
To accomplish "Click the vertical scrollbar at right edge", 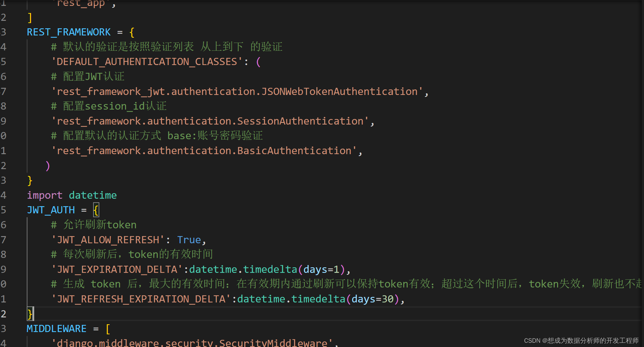I will (x=642, y=173).
